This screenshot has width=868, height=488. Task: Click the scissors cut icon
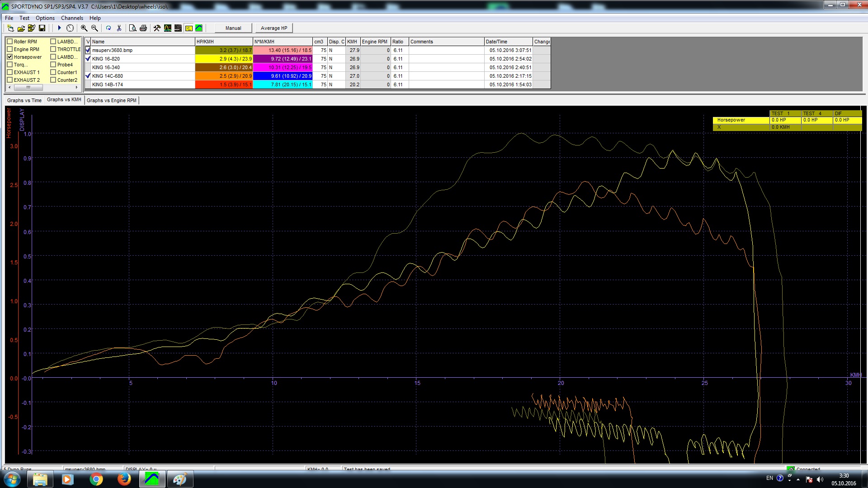click(x=119, y=28)
